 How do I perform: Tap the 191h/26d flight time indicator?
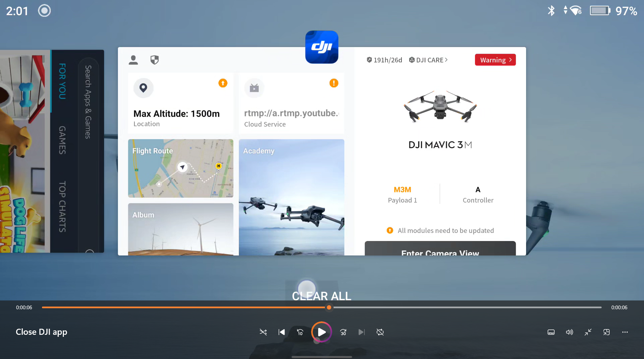(384, 60)
